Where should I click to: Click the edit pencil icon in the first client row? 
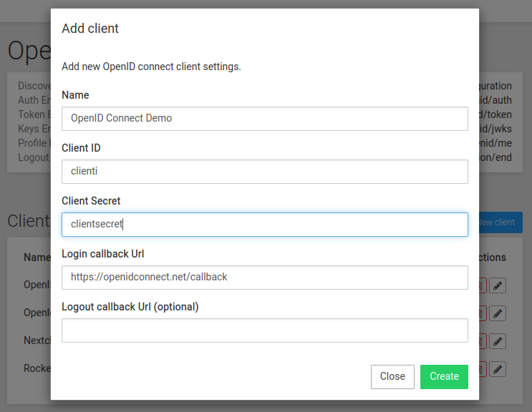tap(498, 285)
